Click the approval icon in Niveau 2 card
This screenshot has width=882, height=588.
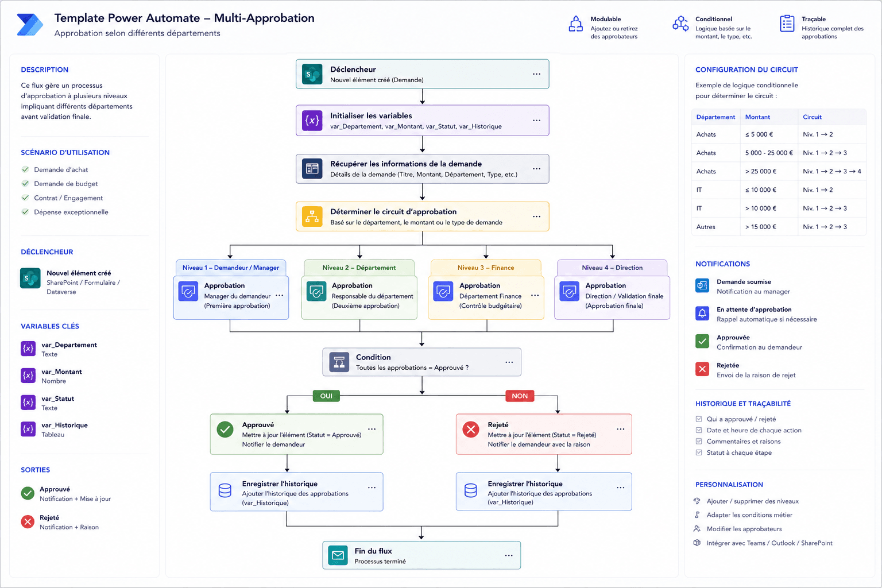point(316,292)
